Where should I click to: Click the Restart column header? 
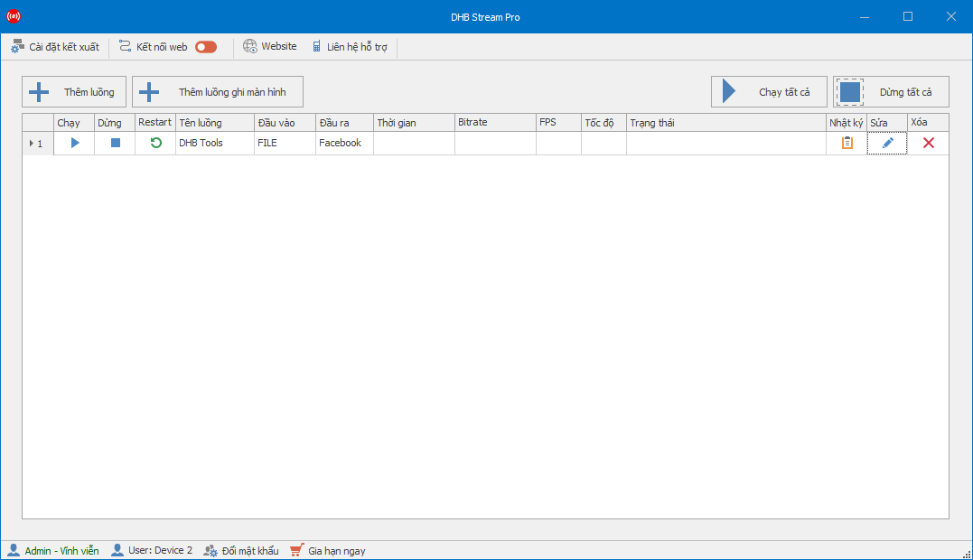pos(155,123)
